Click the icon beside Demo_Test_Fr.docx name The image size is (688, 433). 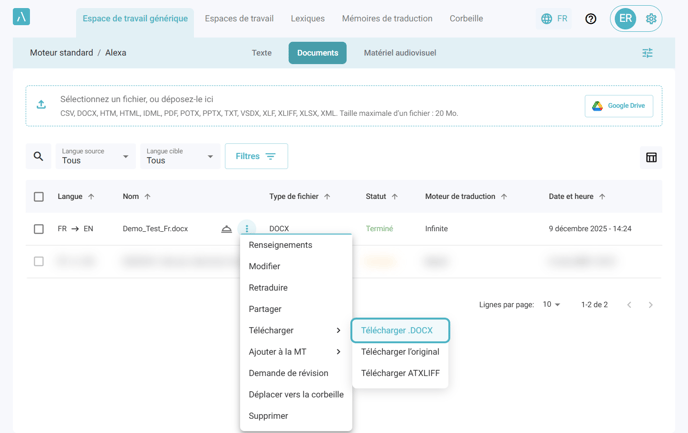227,229
